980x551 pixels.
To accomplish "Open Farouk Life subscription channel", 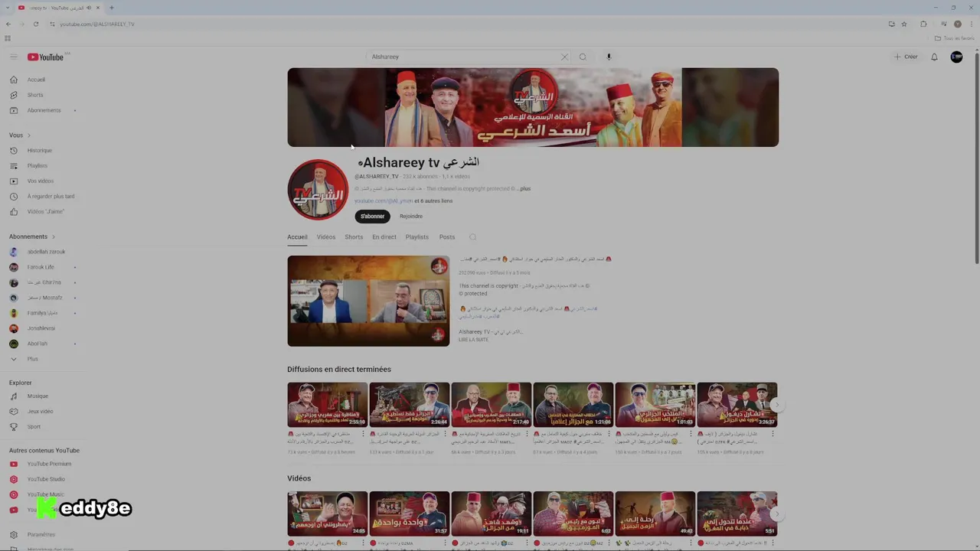I will click(41, 267).
